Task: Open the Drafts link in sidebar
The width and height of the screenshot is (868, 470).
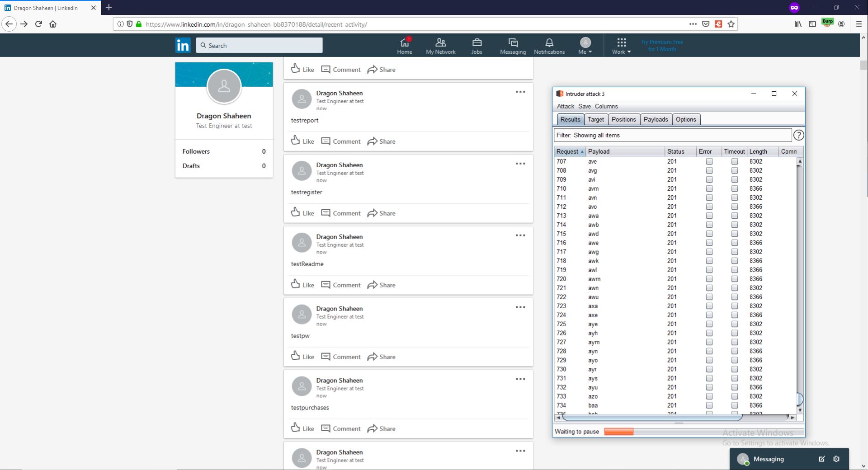Action: pyautogui.click(x=224, y=166)
